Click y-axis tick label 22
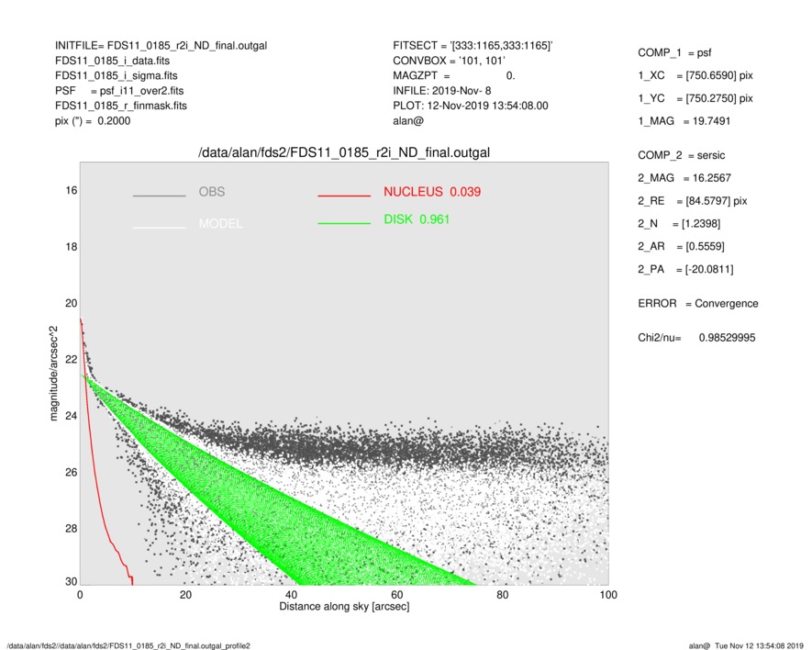The image size is (812, 650). (71, 360)
